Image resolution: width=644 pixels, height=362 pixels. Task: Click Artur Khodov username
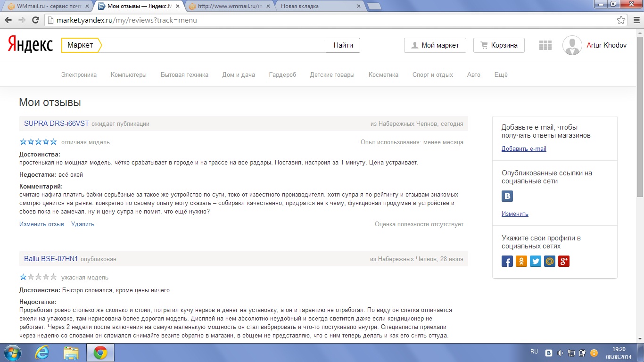[607, 45]
